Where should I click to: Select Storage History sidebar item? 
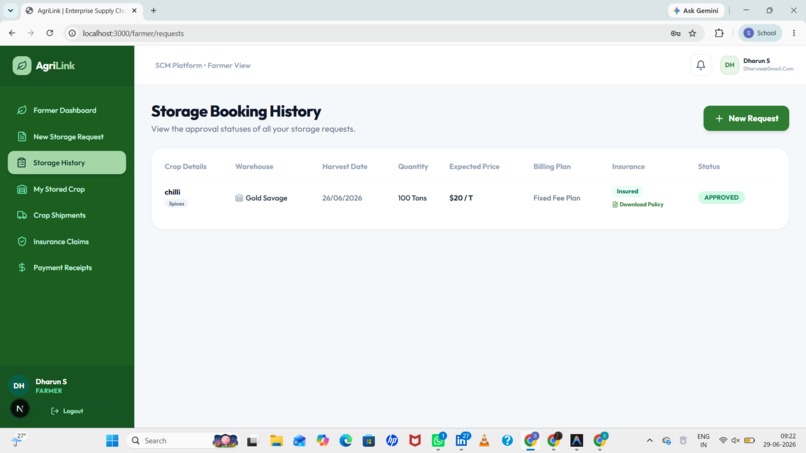point(67,162)
